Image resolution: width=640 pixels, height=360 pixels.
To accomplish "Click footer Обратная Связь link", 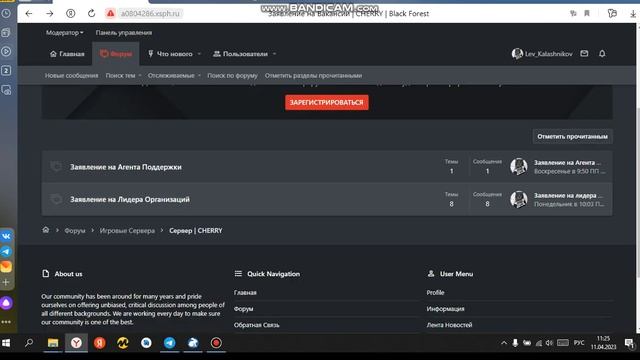I will [x=256, y=325].
